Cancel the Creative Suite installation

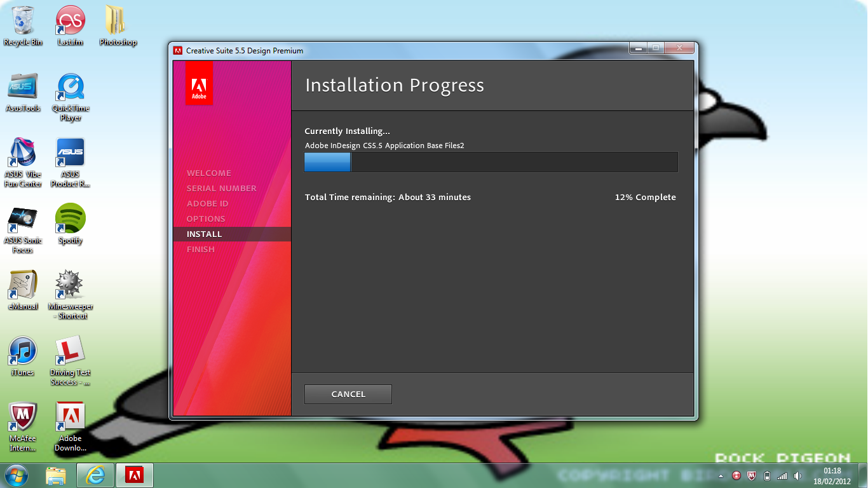pyautogui.click(x=348, y=394)
